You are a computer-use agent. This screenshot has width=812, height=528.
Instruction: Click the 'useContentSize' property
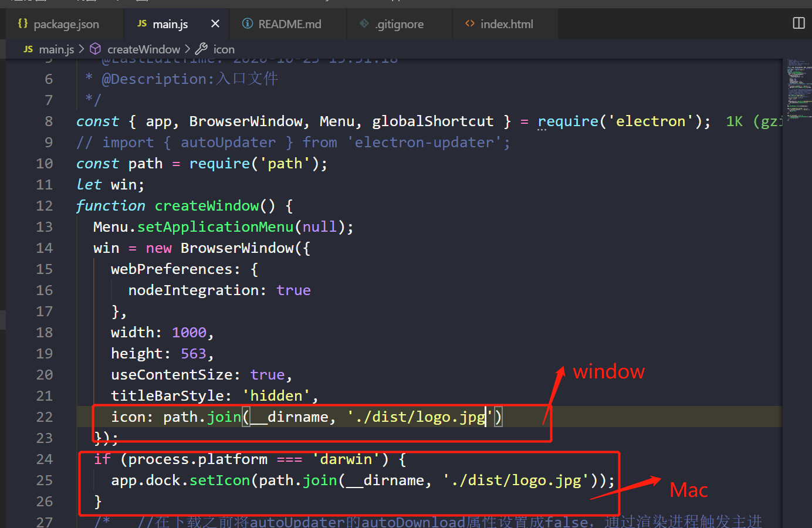pos(172,375)
